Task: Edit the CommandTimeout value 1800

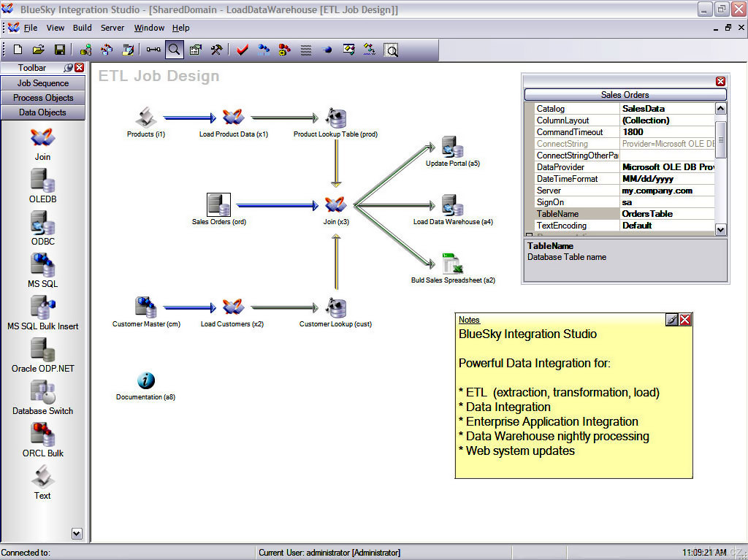Action: tap(667, 132)
